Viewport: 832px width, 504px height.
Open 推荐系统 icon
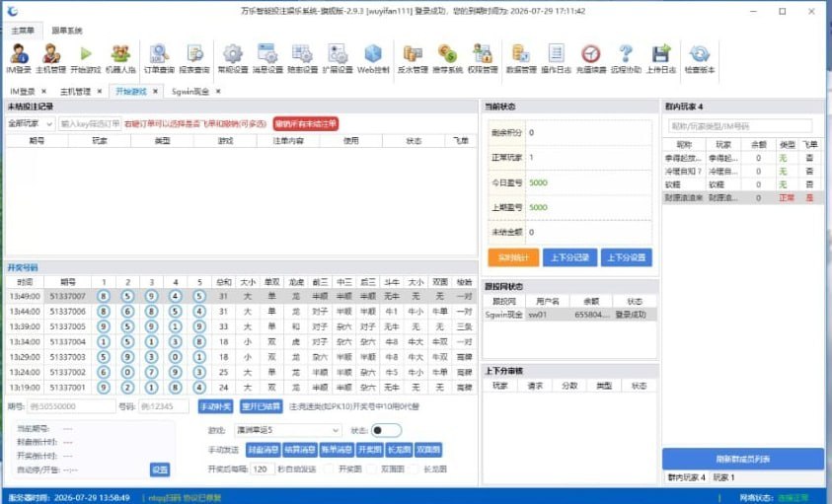pyautogui.click(x=448, y=59)
